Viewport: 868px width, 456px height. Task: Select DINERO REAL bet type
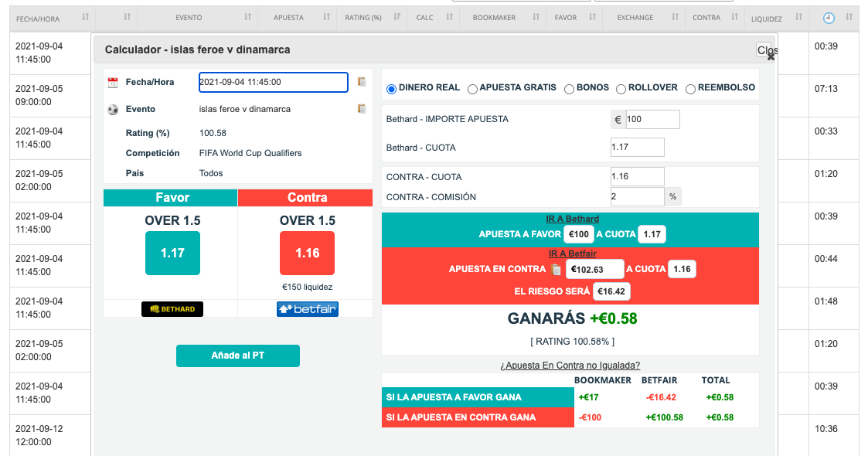coord(391,89)
